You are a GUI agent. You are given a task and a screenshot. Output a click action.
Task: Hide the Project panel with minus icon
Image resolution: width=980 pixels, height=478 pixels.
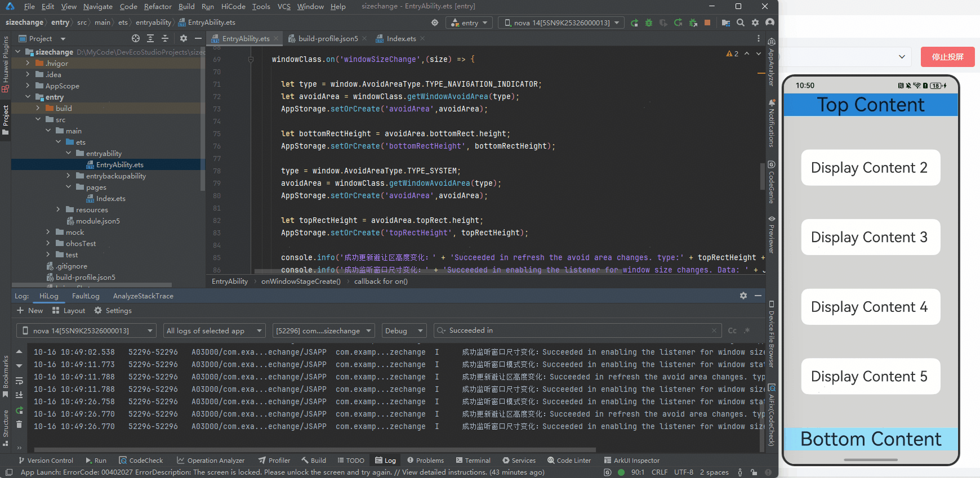pyautogui.click(x=198, y=38)
